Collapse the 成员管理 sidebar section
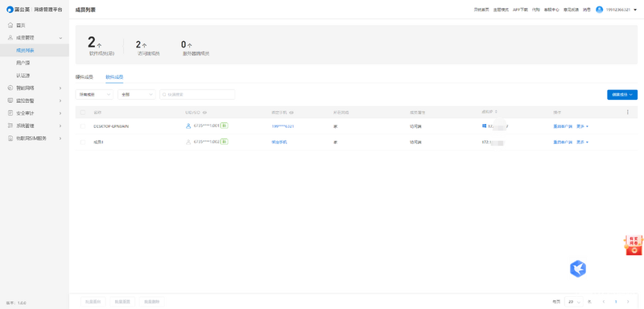The image size is (644, 309). tap(61, 38)
